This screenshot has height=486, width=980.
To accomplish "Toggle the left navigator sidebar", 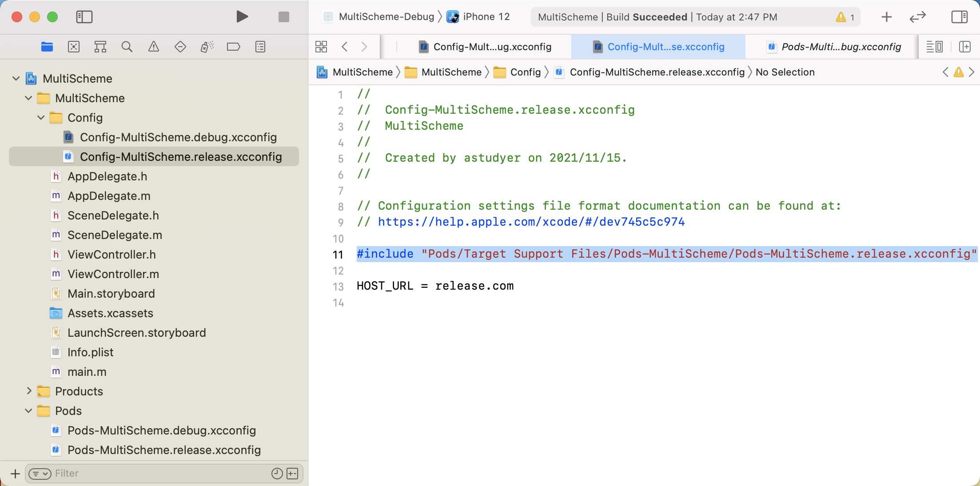I will coord(84,17).
